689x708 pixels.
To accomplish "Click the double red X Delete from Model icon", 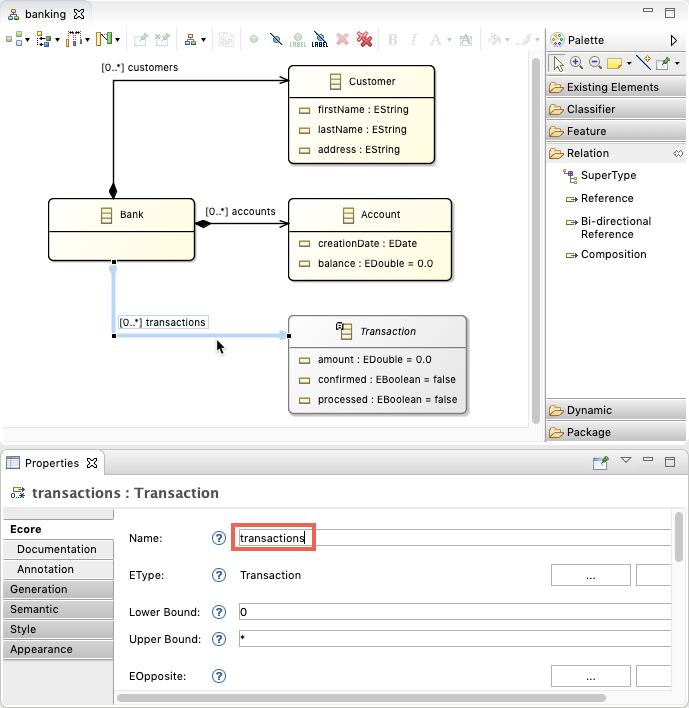I will pyautogui.click(x=364, y=40).
